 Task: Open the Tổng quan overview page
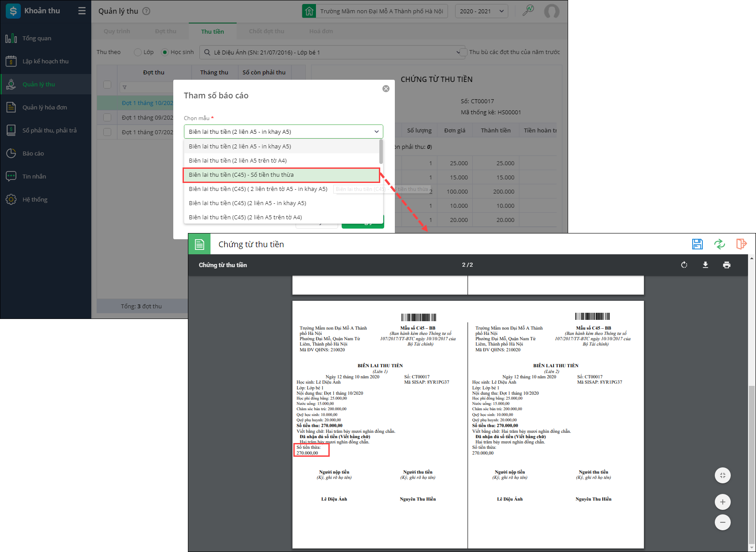[x=37, y=38]
